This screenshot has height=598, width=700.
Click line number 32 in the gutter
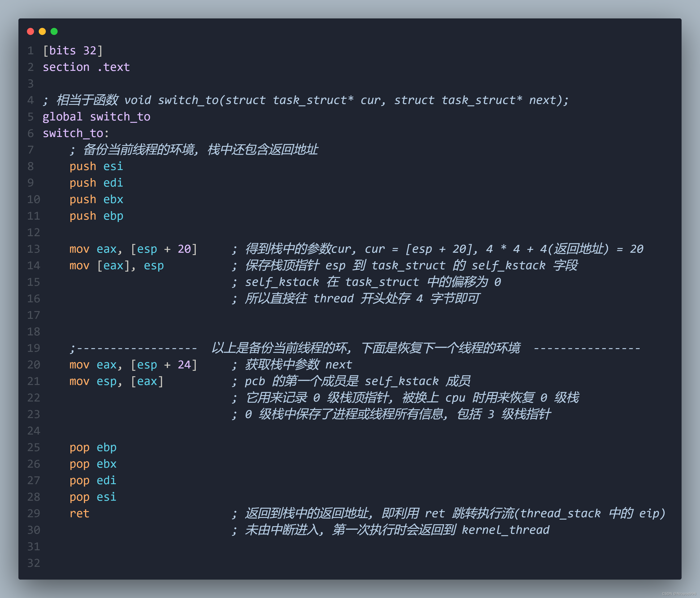pos(34,563)
